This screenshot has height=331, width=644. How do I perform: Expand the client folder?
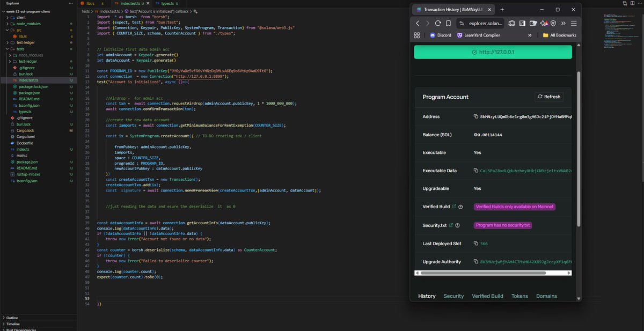coord(21,17)
